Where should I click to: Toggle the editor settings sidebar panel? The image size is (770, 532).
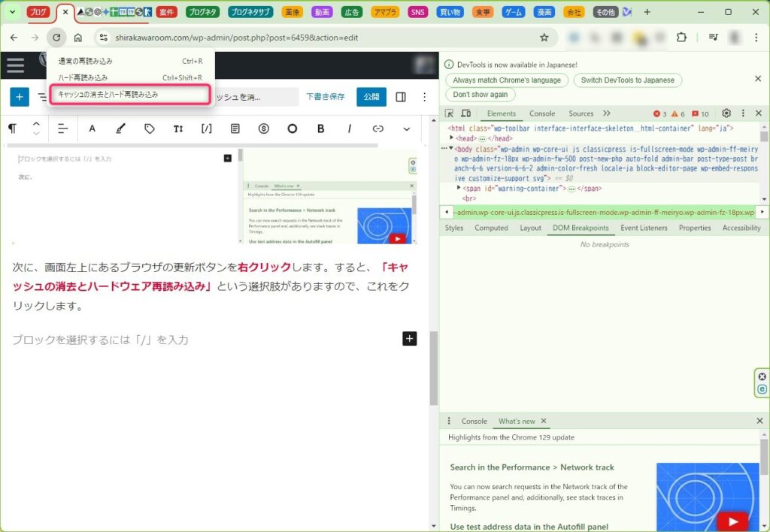tap(401, 97)
